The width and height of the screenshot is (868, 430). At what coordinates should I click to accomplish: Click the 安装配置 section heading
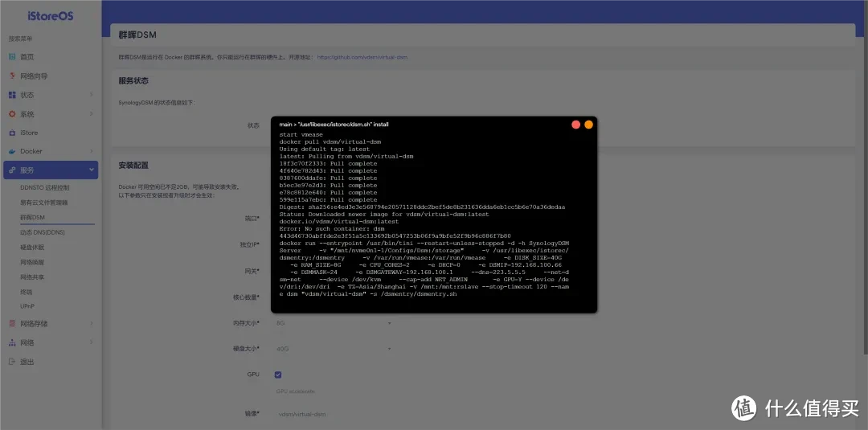pyautogui.click(x=133, y=165)
